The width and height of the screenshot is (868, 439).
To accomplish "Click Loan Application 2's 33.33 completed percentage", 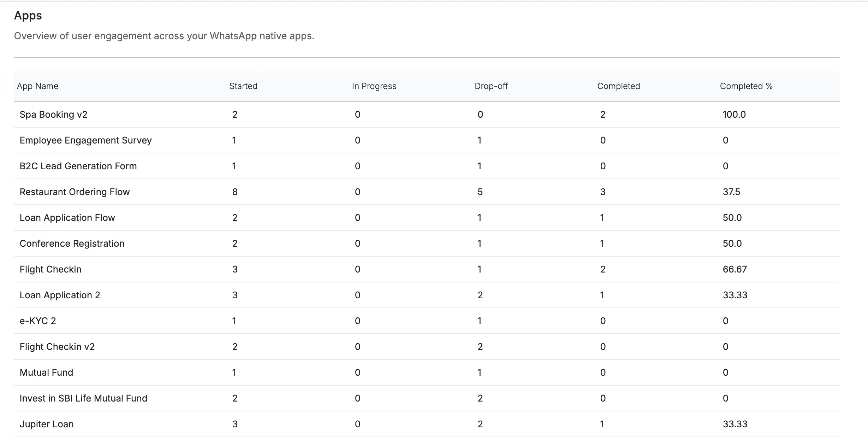I will tap(735, 295).
